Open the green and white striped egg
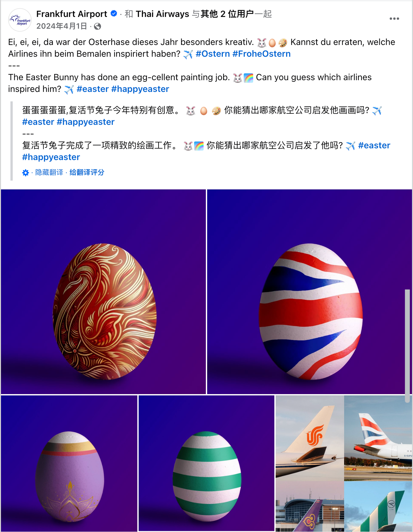 tap(206, 464)
